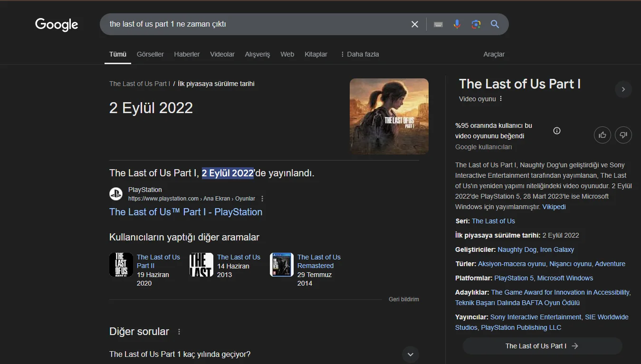Image resolution: width=641 pixels, height=364 pixels.
Task: Click the PlayStation Publishing LLC link
Action: point(521,327)
